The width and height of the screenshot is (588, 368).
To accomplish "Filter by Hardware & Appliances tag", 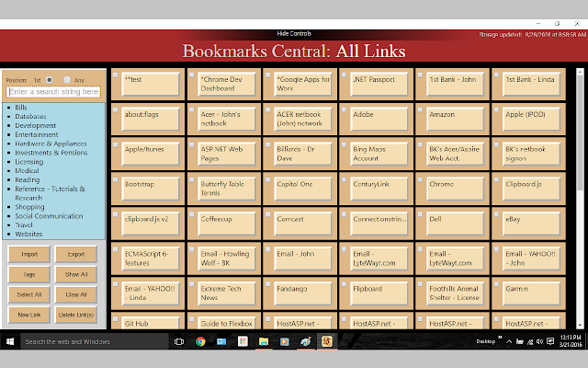I will [51, 144].
